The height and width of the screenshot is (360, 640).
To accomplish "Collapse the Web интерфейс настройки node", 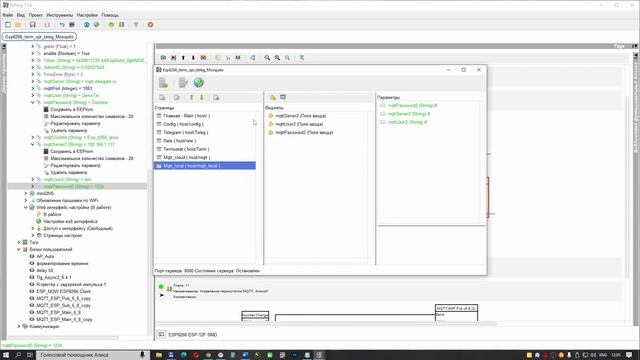I will 26,207.
